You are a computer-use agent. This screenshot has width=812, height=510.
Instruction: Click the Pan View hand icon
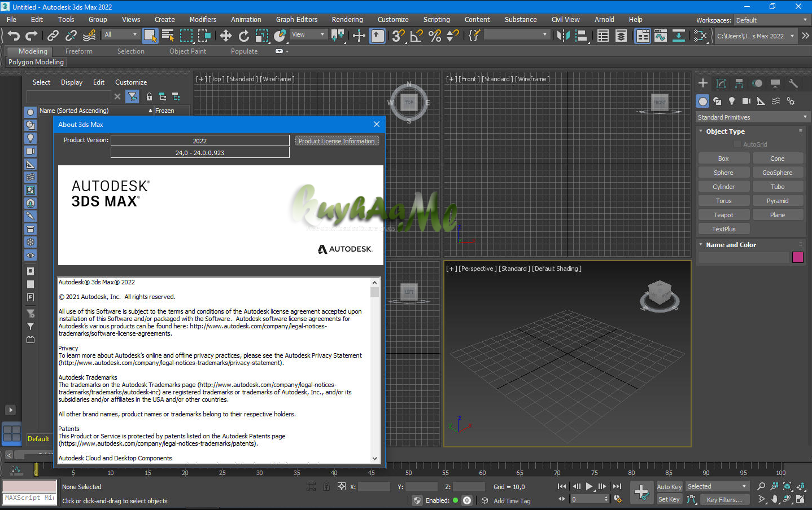click(774, 499)
